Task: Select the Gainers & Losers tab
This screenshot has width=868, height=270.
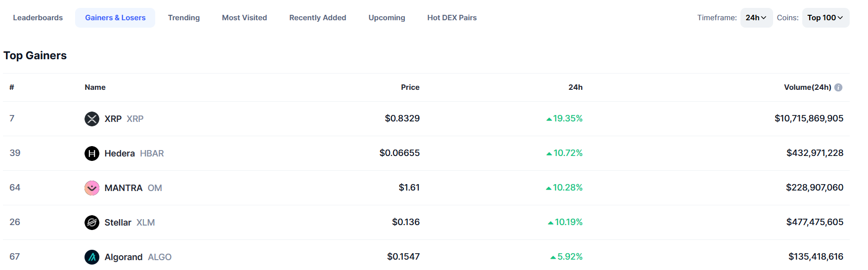Action: 115,18
